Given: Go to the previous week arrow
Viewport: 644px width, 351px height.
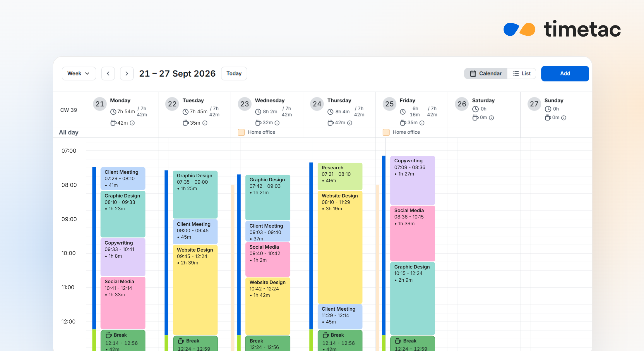Looking at the screenshot, I should click(108, 73).
